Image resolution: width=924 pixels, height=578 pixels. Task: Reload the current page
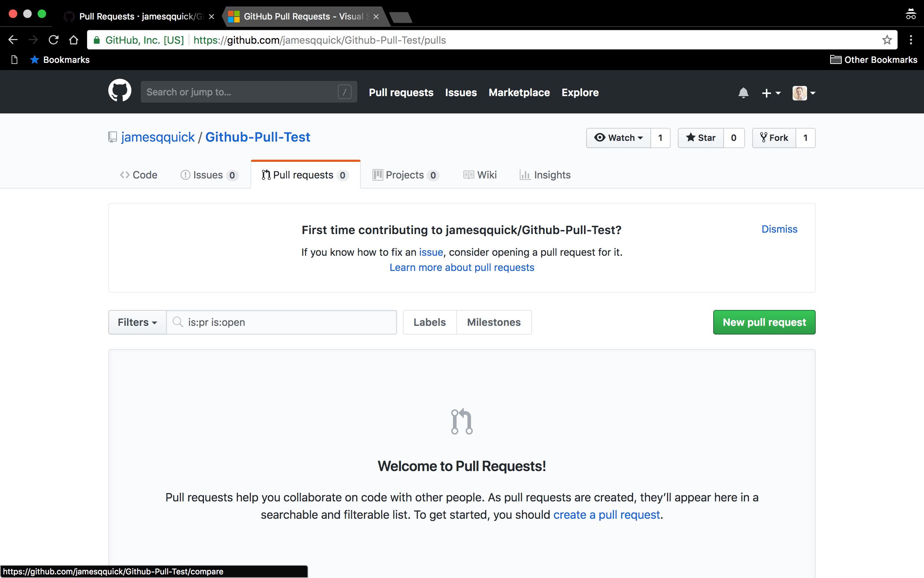tap(53, 40)
